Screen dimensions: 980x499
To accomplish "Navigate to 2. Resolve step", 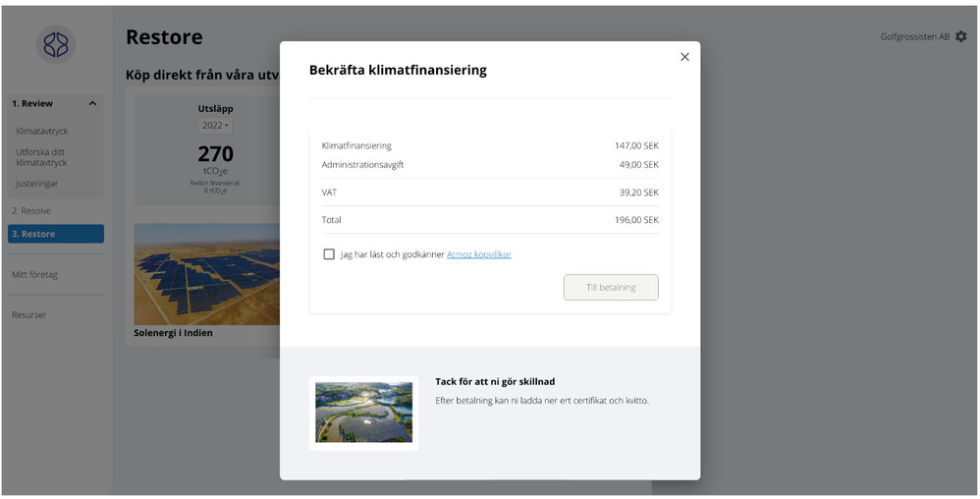I will pos(31,211).
